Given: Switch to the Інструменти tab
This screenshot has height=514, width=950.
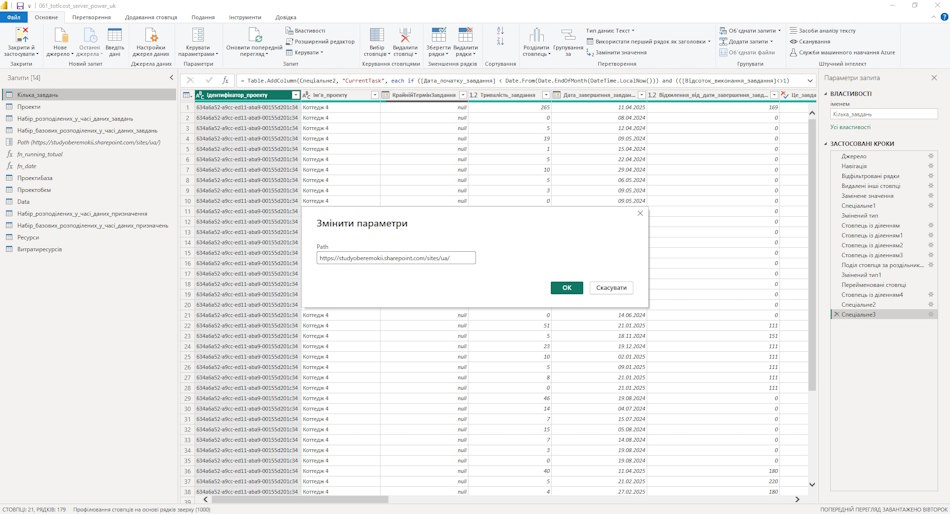Looking at the screenshot, I should pyautogui.click(x=245, y=17).
